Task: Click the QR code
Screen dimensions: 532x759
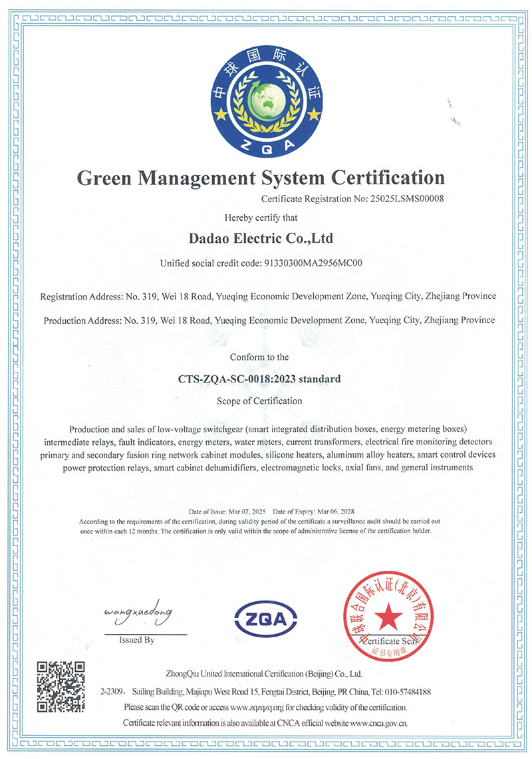Action: [x=60, y=686]
